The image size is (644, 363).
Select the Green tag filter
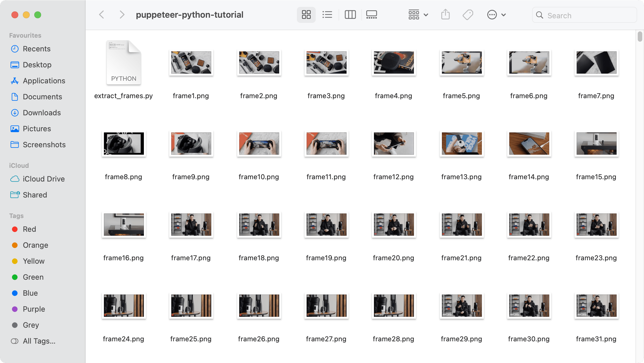click(33, 277)
